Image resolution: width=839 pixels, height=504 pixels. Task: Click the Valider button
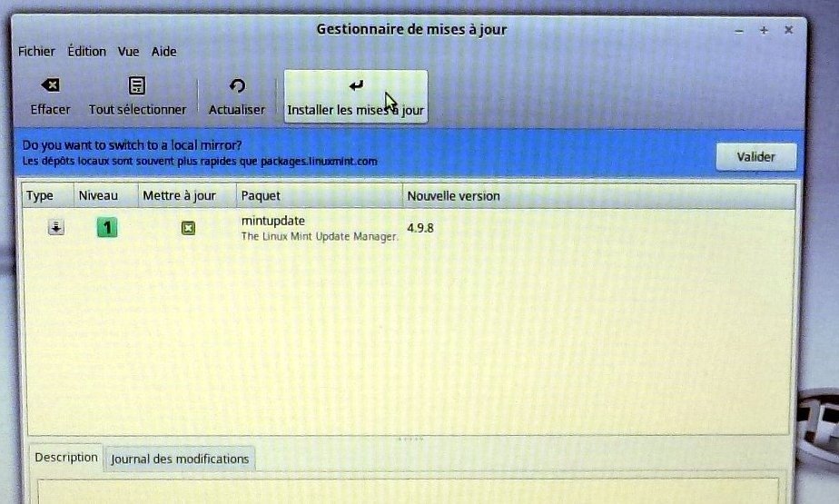click(755, 156)
